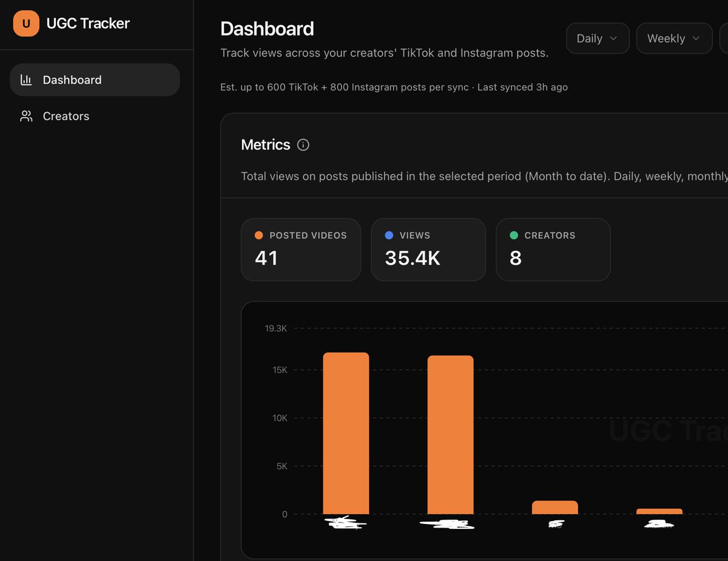
Task: Click the tallest orange bar in chart
Action: point(346,433)
